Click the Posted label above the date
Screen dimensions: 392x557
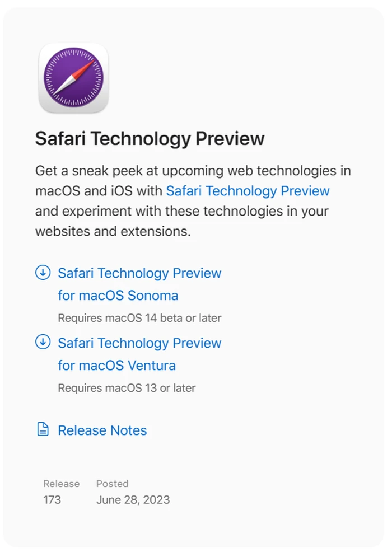[x=112, y=484]
